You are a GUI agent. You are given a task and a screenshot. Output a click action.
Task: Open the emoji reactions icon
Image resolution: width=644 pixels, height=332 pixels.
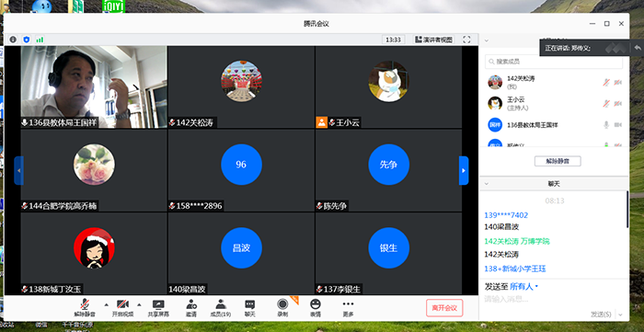(x=316, y=304)
